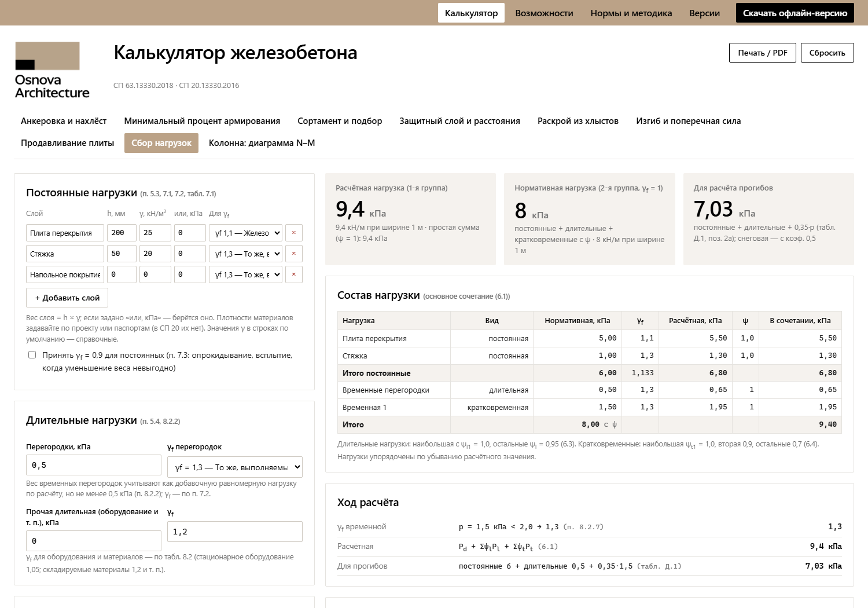Click the 9,4 кПа design load value
The height and width of the screenshot is (608, 868).
(x=361, y=209)
